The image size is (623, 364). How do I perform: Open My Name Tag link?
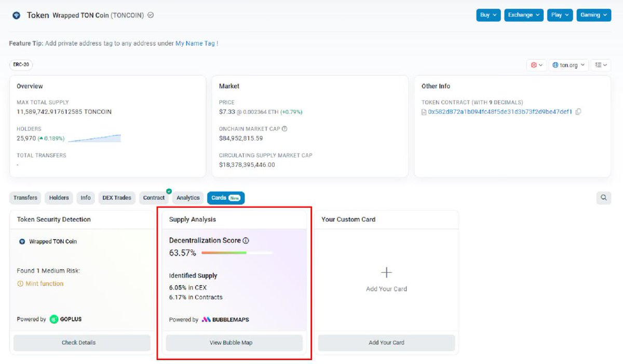click(195, 44)
